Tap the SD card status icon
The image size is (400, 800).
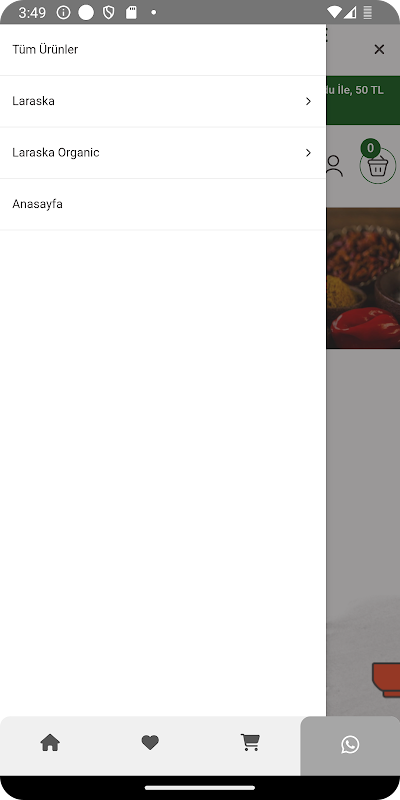pos(131,13)
